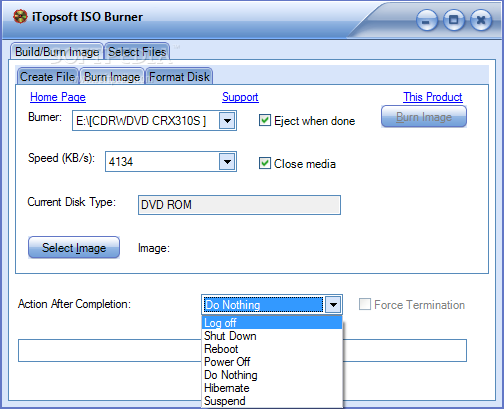Visit the This Product link

click(x=433, y=97)
